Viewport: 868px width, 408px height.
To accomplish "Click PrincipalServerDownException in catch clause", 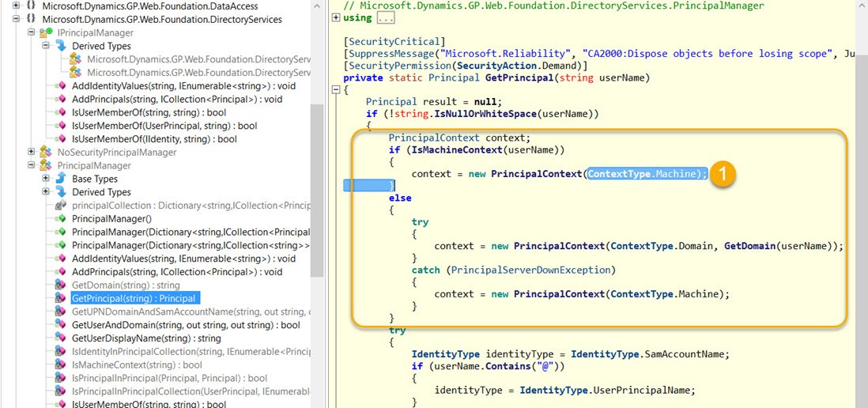I will tap(533, 270).
